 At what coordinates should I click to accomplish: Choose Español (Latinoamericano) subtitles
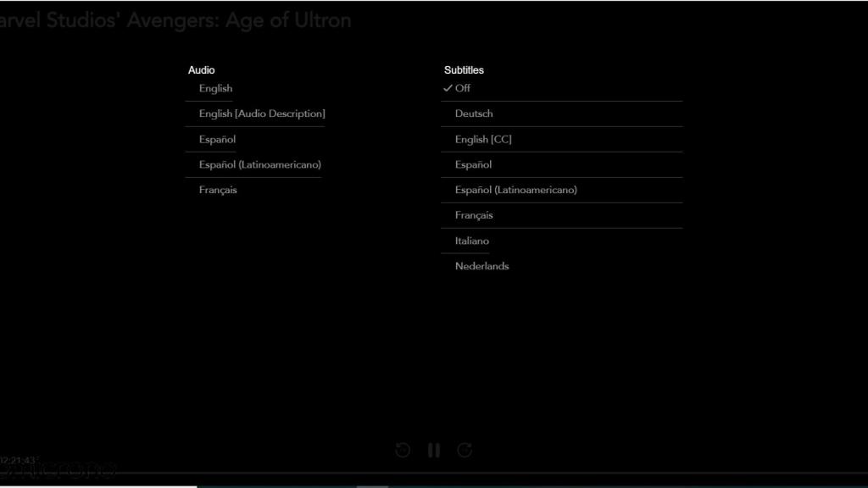515,190
